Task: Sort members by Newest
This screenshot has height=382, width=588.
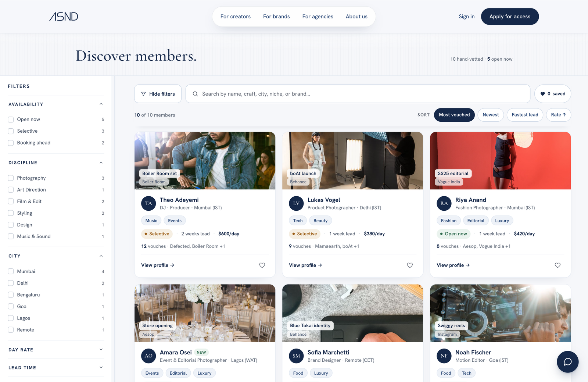Action: [x=491, y=115]
